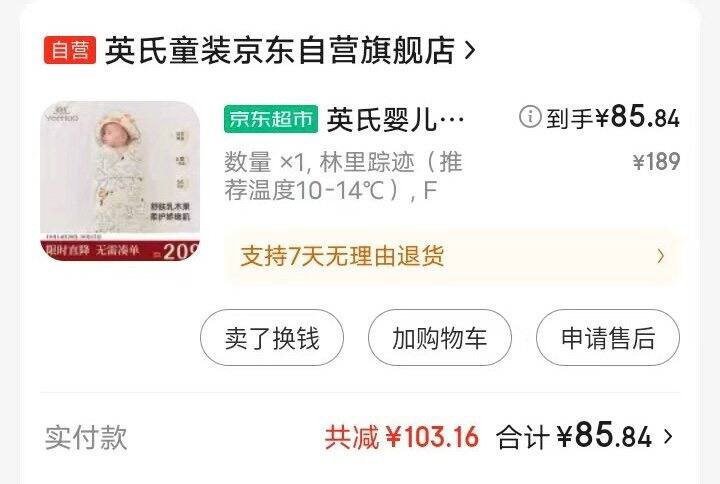Click the green 京东超市 tag
The image size is (720, 484).
pyautogui.click(x=271, y=119)
